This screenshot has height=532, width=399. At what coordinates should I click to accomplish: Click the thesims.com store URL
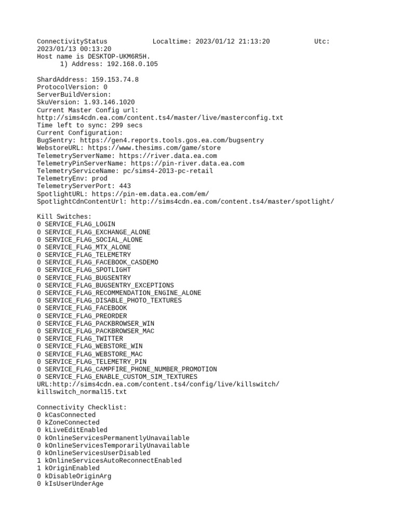click(x=154, y=148)
